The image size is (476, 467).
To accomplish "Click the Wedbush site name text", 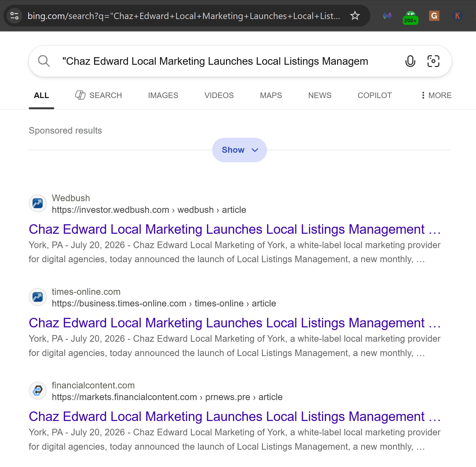I will coord(71,198).
